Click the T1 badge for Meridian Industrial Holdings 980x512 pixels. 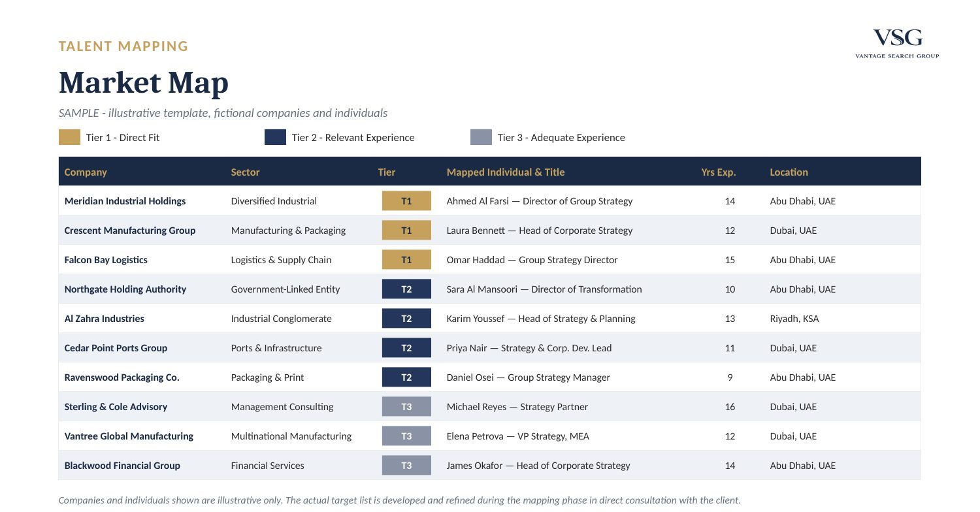point(406,201)
